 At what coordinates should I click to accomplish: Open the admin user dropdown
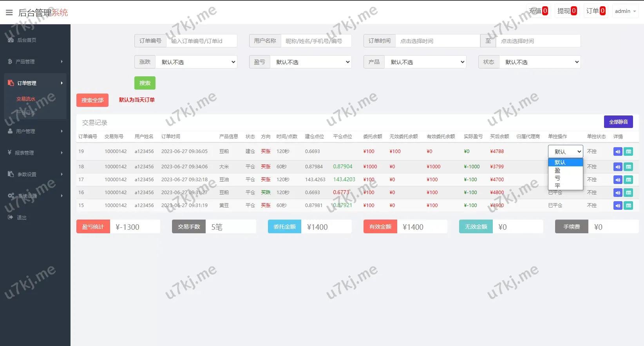point(625,11)
